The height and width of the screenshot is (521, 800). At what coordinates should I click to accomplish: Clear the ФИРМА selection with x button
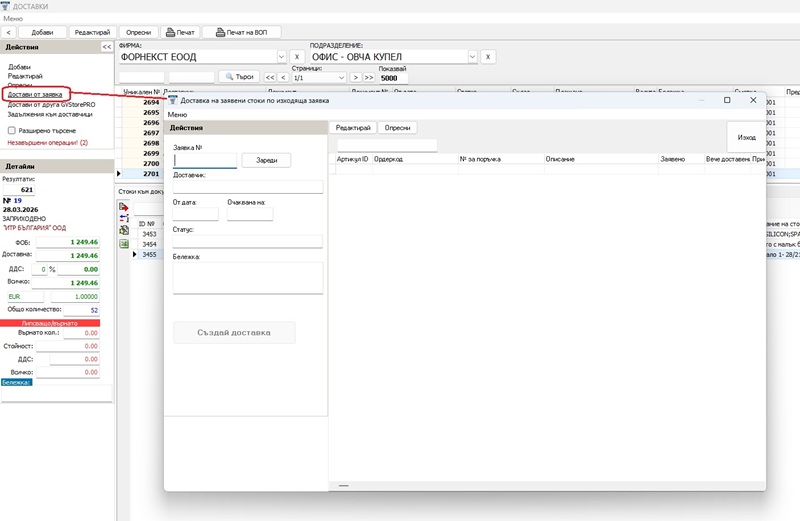point(296,57)
